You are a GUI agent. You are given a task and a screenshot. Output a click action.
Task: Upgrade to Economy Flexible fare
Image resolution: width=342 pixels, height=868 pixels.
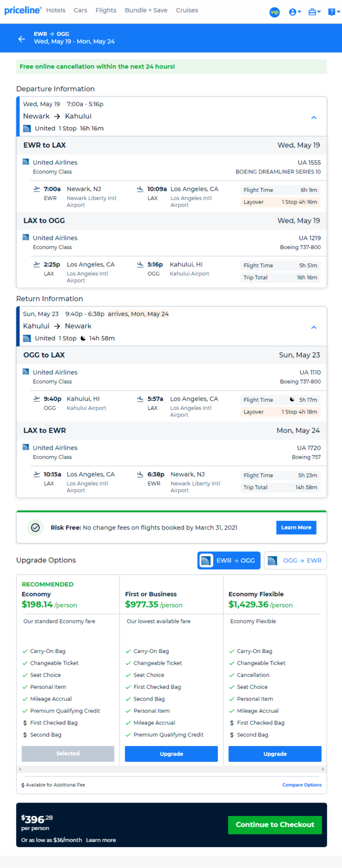pyautogui.click(x=275, y=754)
